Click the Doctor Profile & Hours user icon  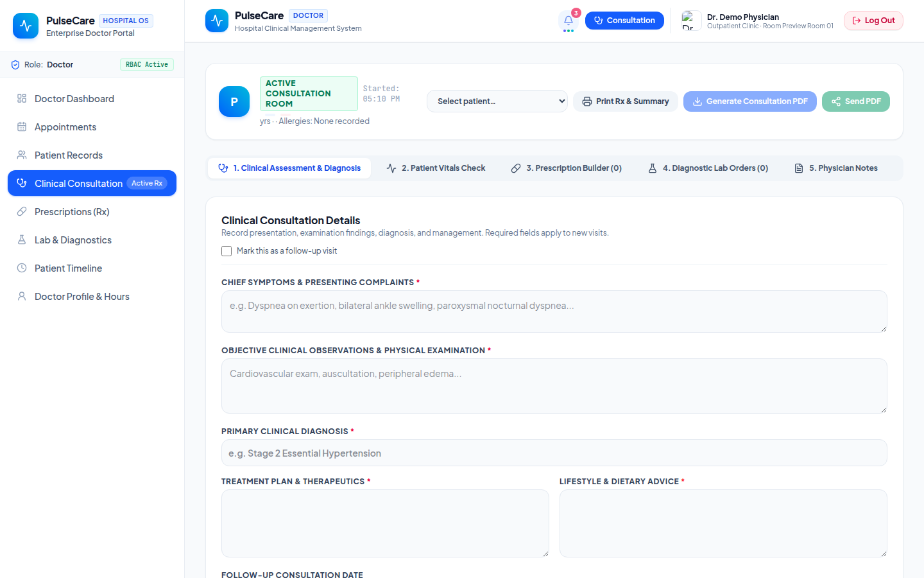[22, 296]
